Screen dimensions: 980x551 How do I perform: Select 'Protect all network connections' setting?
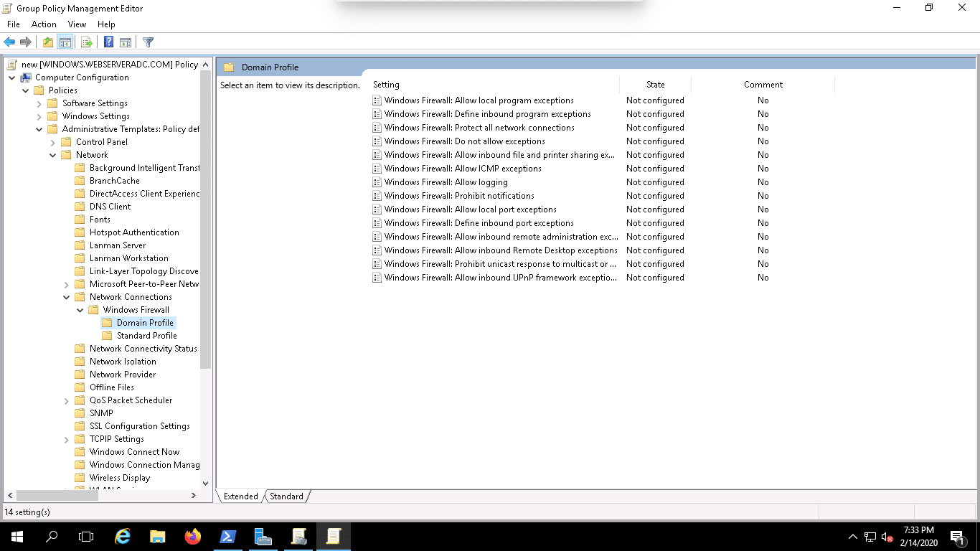click(479, 128)
